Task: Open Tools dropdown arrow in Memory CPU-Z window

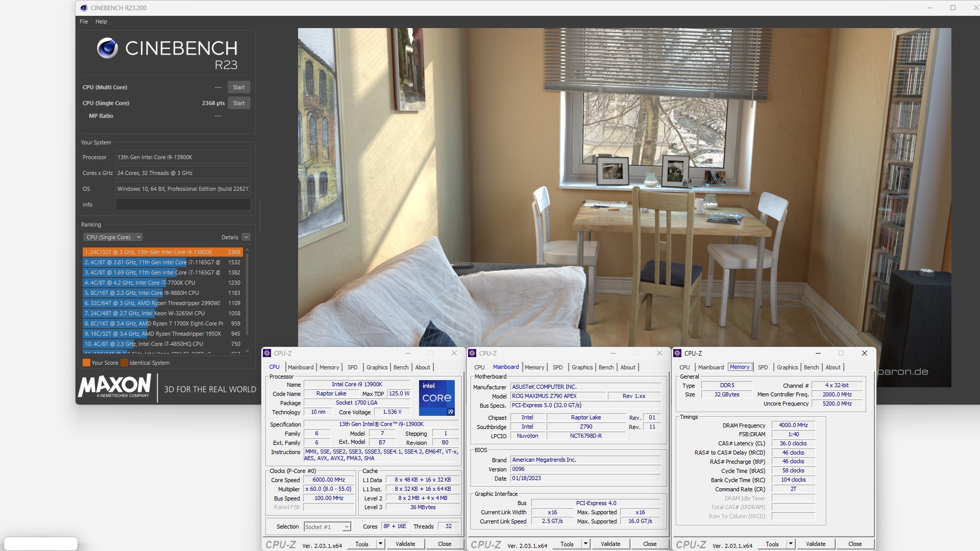Action: pyautogui.click(x=791, y=544)
